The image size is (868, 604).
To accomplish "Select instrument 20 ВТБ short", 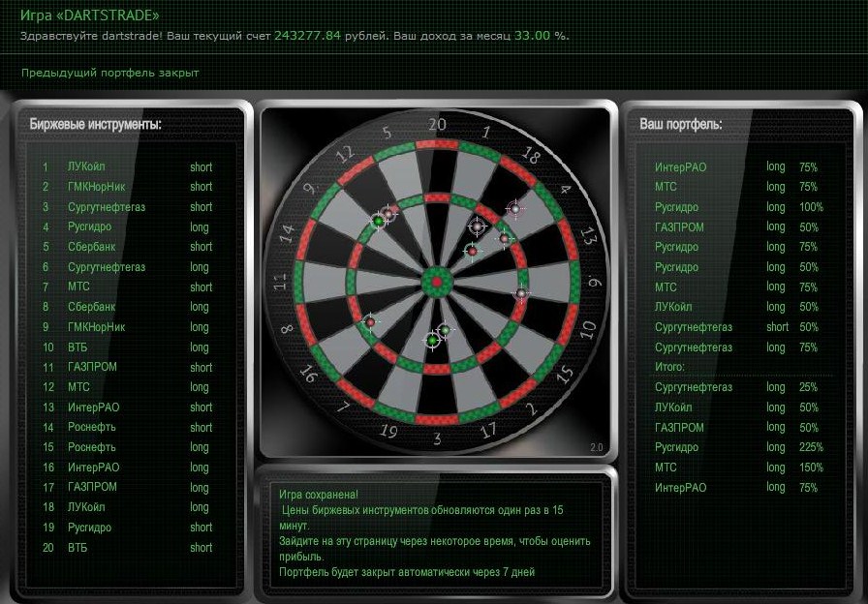I will pos(127,548).
